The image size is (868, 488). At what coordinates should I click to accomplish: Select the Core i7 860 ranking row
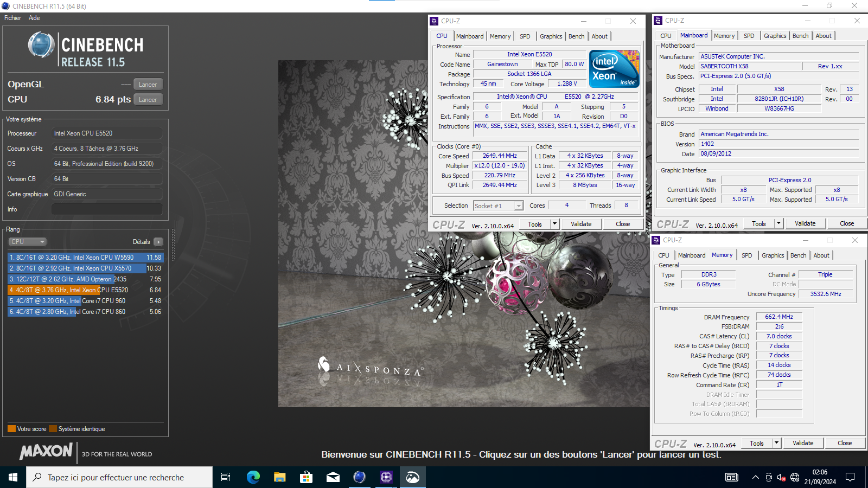point(85,312)
